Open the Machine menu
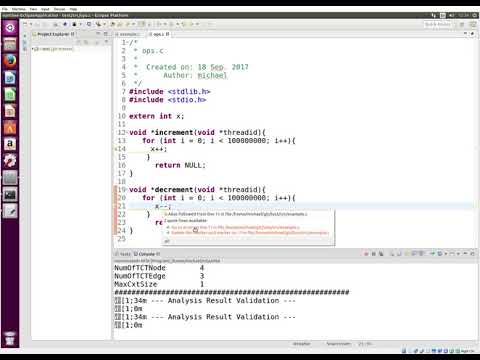This screenshot has height=360, width=480. [x=19, y=9]
